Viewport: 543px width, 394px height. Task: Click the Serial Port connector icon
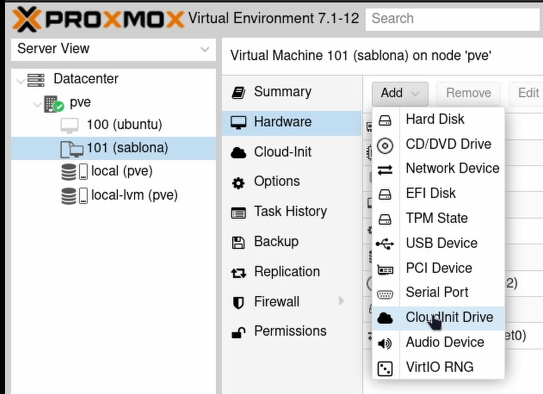pyautogui.click(x=385, y=294)
